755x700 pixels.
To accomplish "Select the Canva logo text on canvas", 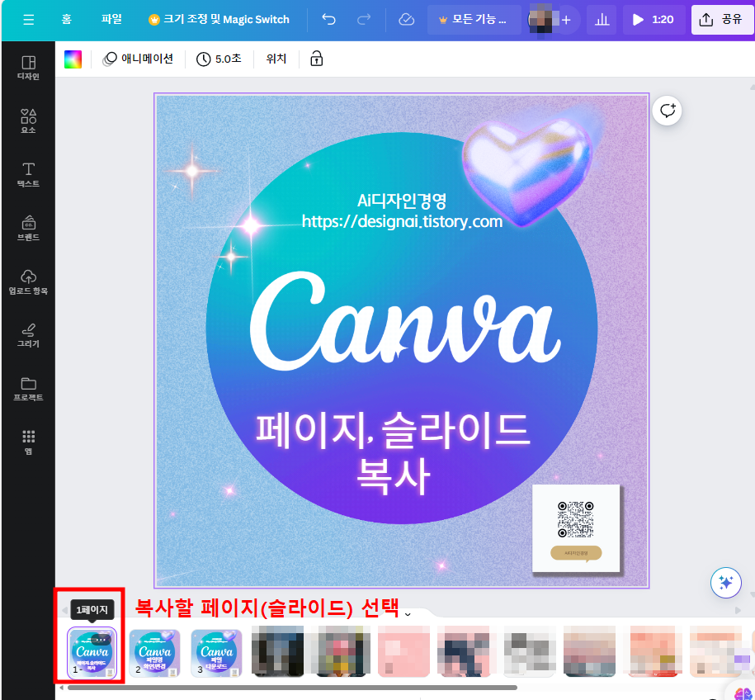I will click(405, 320).
